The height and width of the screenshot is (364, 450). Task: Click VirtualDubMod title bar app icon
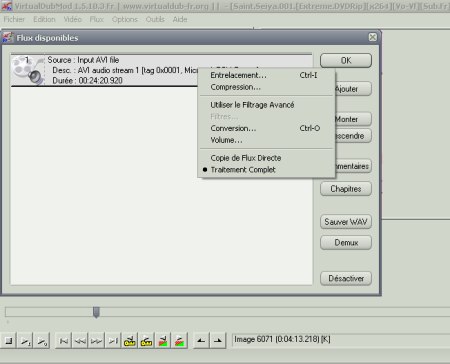7,6
